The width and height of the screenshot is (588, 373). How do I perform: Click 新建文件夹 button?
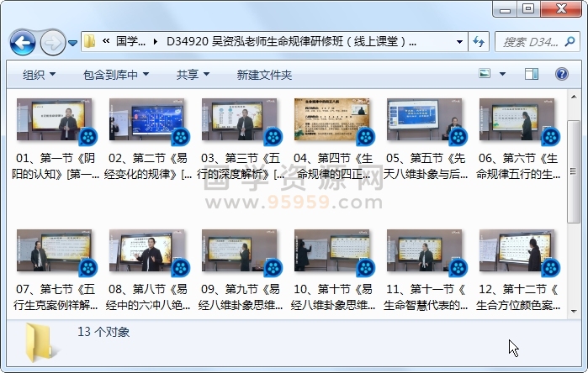tap(264, 75)
